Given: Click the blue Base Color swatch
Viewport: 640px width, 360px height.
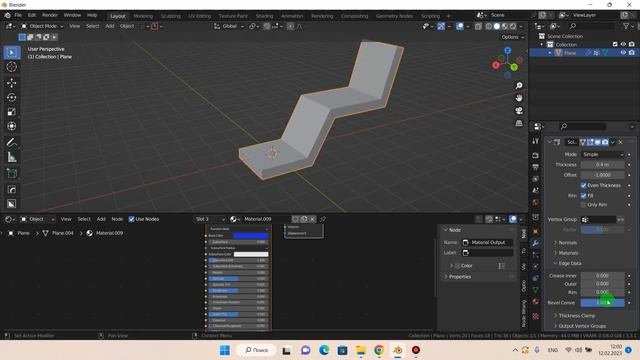Looking at the screenshot, I should [x=251, y=236].
